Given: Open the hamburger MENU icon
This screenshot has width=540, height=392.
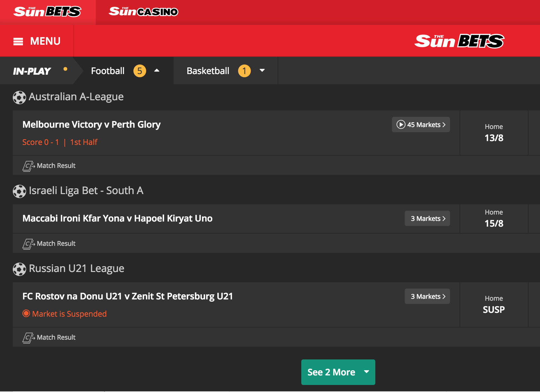Looking at the screenshot, I should tap(18, 41).
